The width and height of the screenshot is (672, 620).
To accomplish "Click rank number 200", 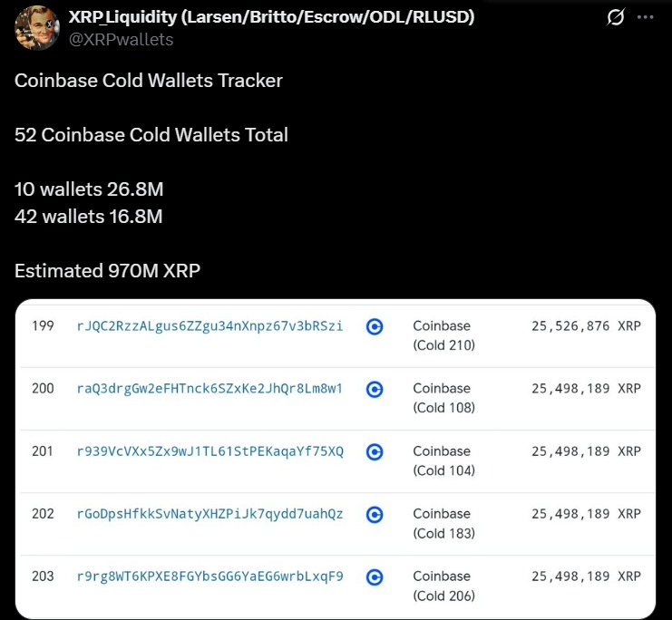I will [x=43, y=389].
